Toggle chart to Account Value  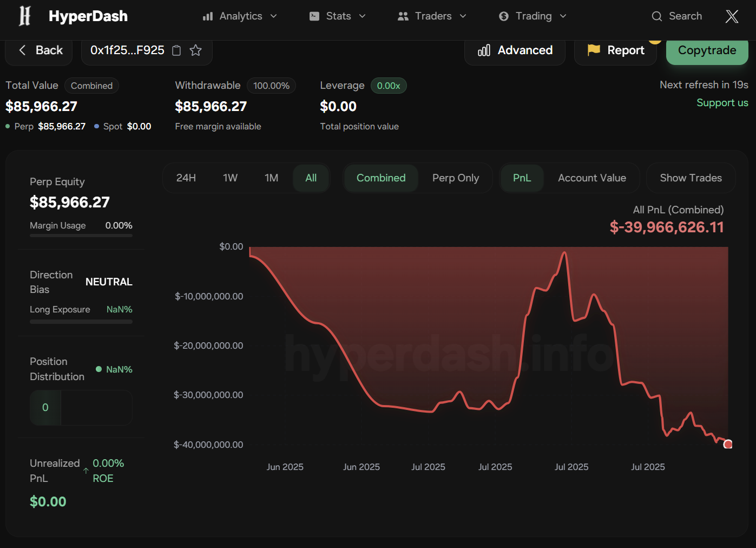coord(591,178)
